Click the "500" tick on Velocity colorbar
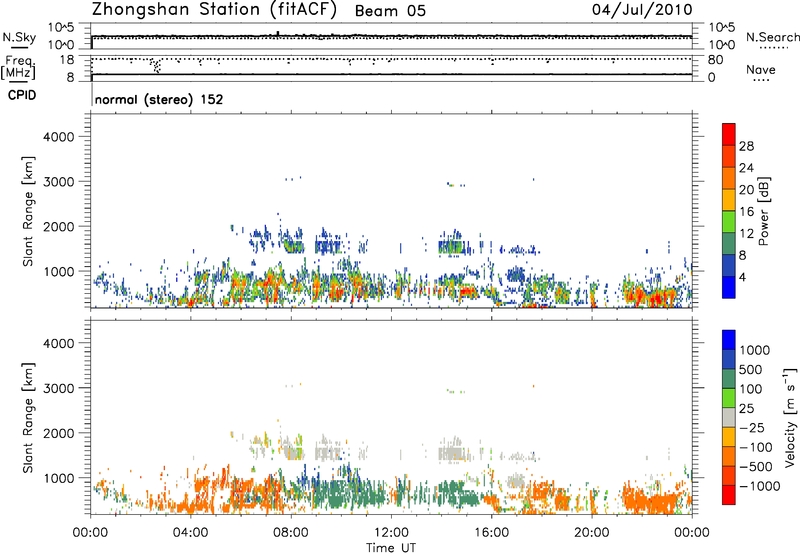This screenshot has width=800, height=554. click(x=750, y=370)
